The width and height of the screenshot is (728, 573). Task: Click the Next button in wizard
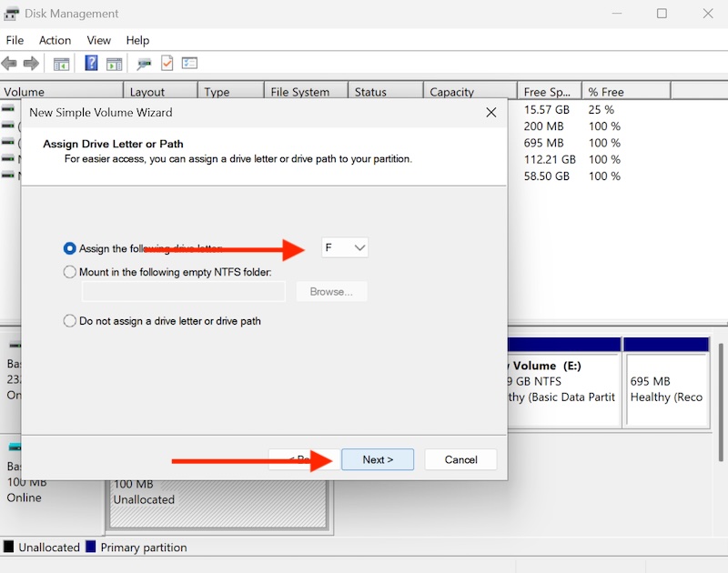(378, 459)
